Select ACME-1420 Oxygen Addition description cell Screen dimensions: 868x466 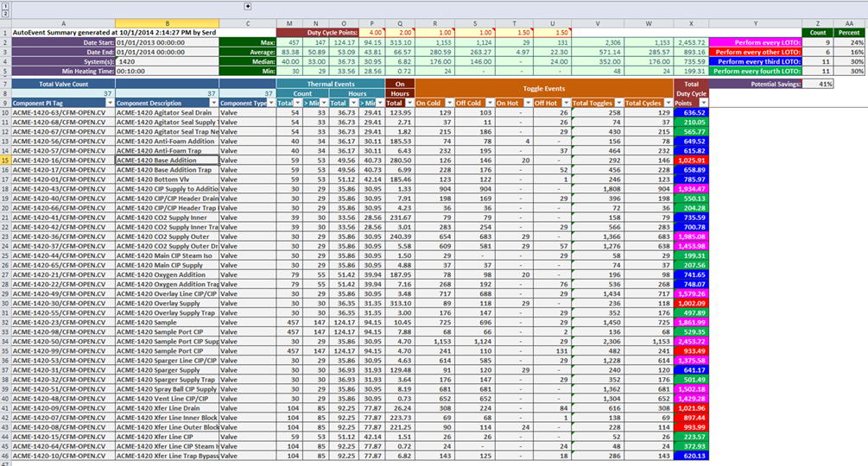point(168,274)
